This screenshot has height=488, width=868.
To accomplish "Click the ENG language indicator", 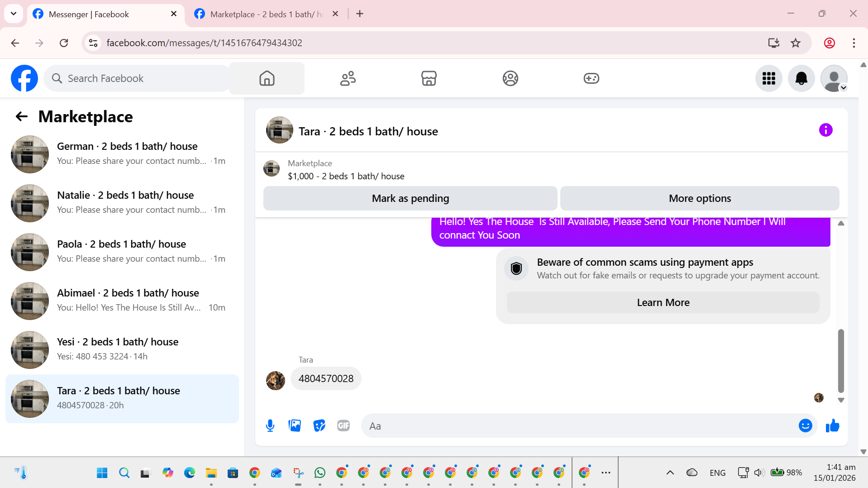I will [718, 473].
